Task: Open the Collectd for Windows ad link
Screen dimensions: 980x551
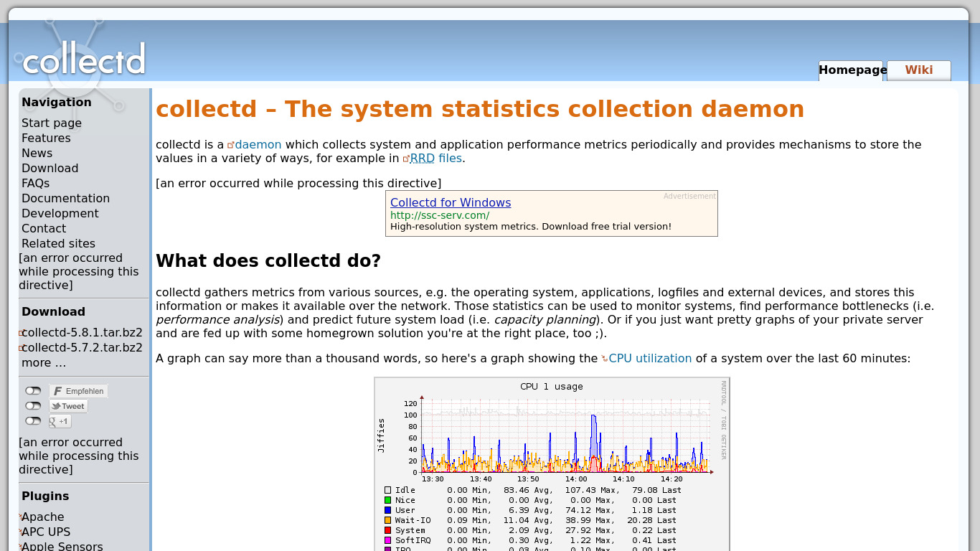Action: tap(451, 203)
